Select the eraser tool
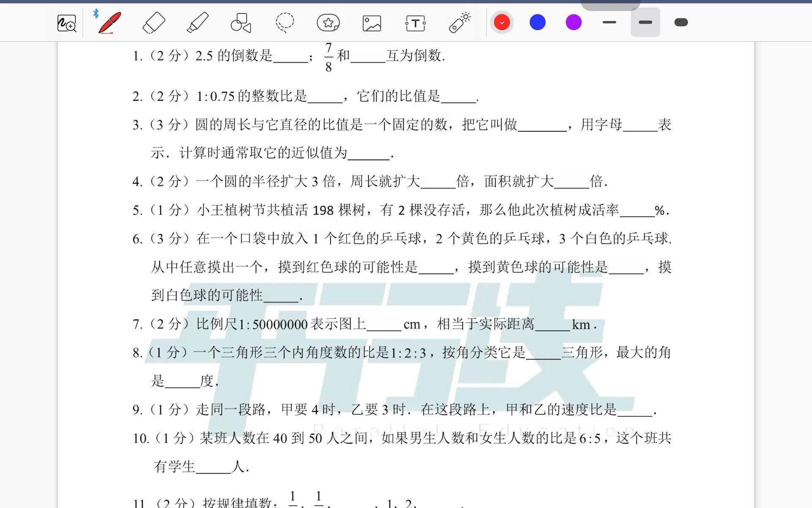812x508 pixels. [154, 22]
